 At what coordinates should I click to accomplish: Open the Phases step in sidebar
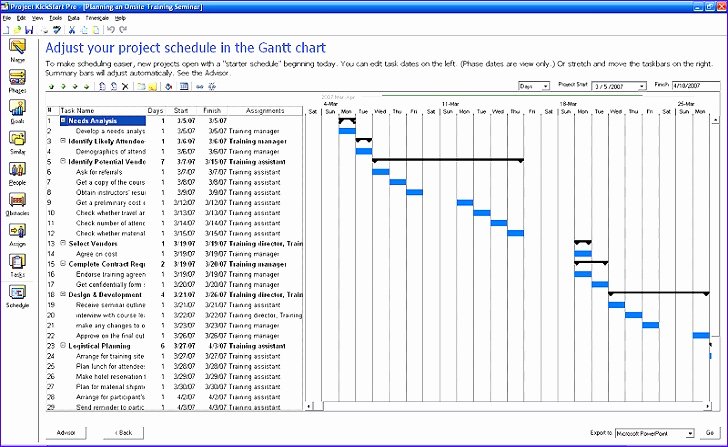(x=17, y=81)
